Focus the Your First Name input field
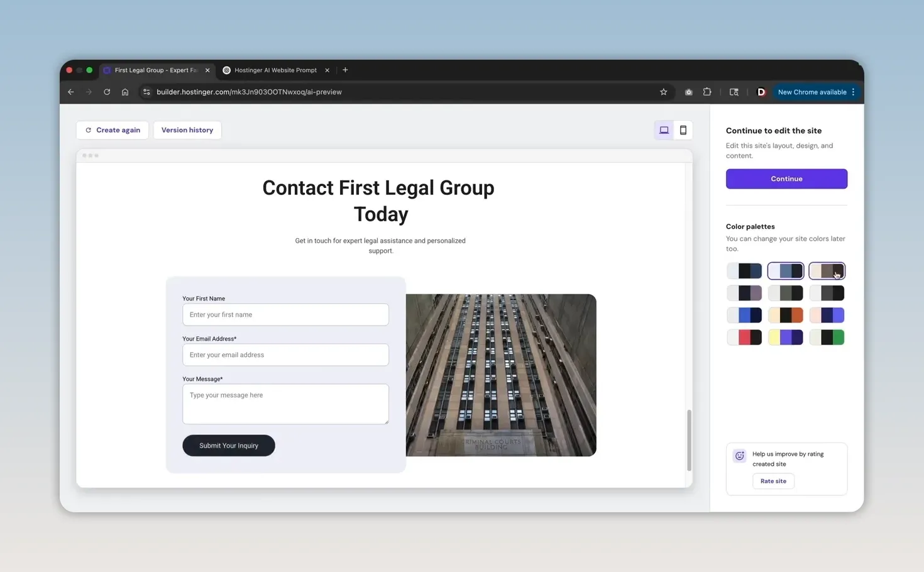924x572 pixels. pos(285,314)
